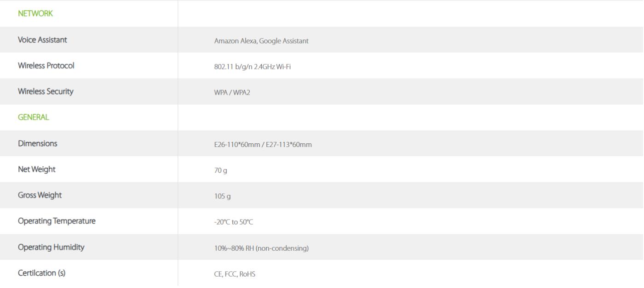Click the Net Weight label

point(36,169)
